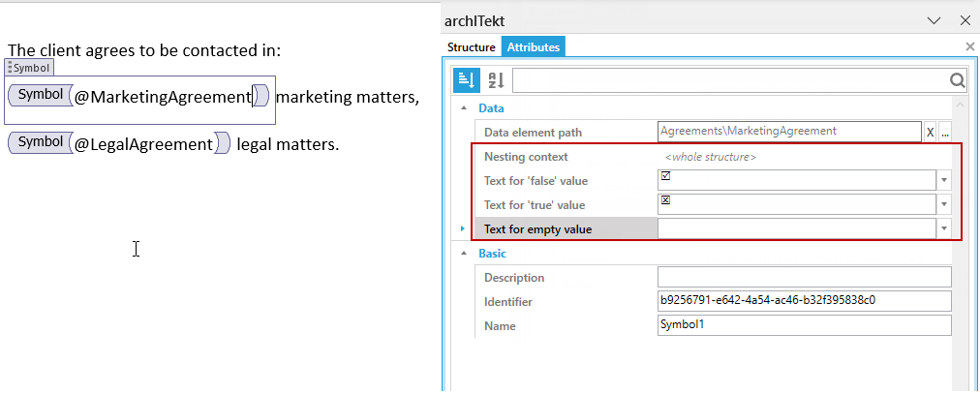Image resolution: width=980 pixels, height=394 pixels.
Task: Clear the data element path with X
Action: click(930, 133)
